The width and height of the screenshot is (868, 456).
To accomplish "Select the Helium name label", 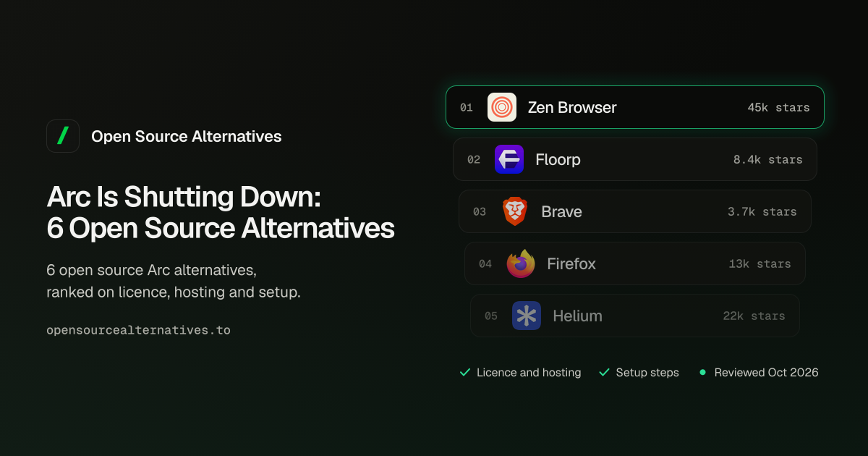I will (x=577, y=316).
